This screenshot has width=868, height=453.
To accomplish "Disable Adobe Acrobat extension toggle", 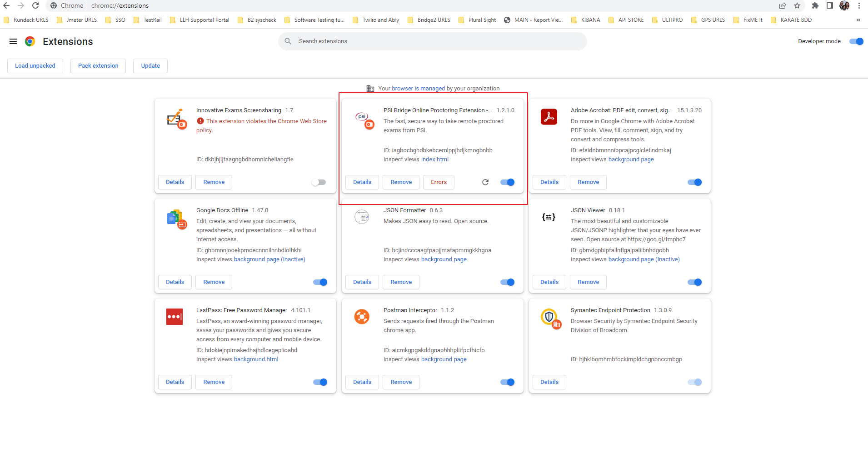I will (x=694, y=182).
